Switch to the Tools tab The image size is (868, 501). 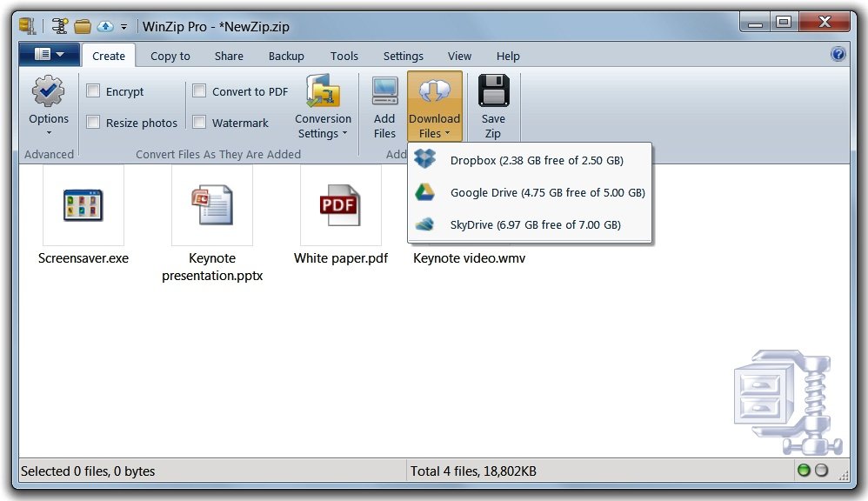(344, 56)
